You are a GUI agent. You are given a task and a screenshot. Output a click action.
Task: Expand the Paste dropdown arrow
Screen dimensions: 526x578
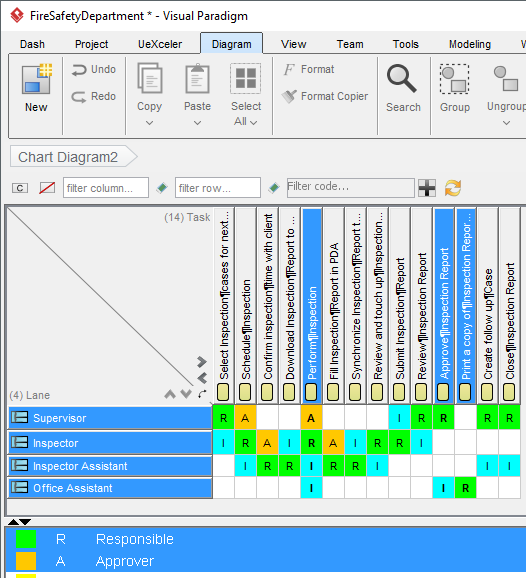tap(198, 123)
